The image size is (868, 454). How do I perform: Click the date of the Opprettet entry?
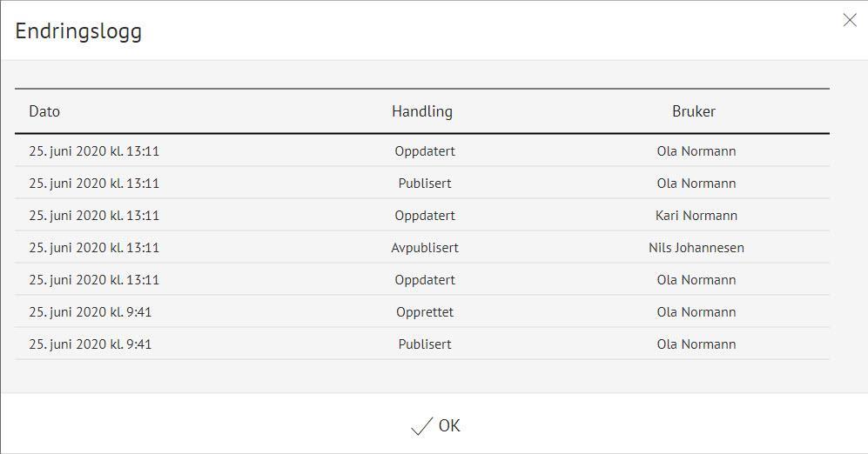pos(91,312)
